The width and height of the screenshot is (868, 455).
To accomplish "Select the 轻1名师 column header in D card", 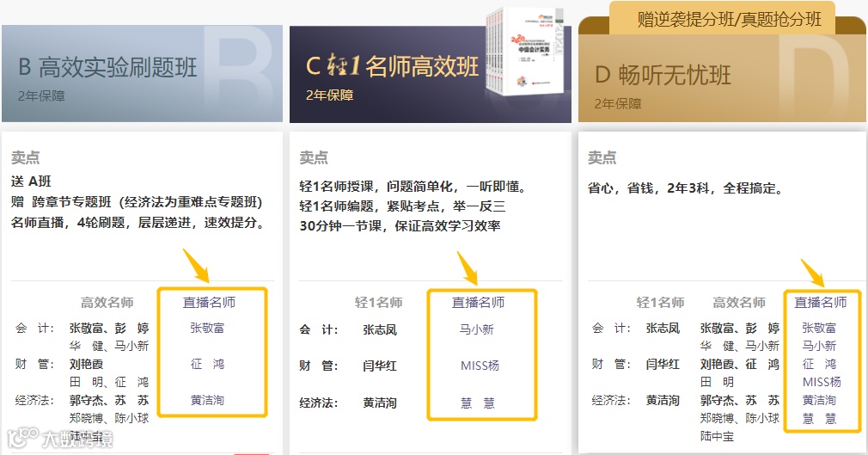I will [660, 303].
